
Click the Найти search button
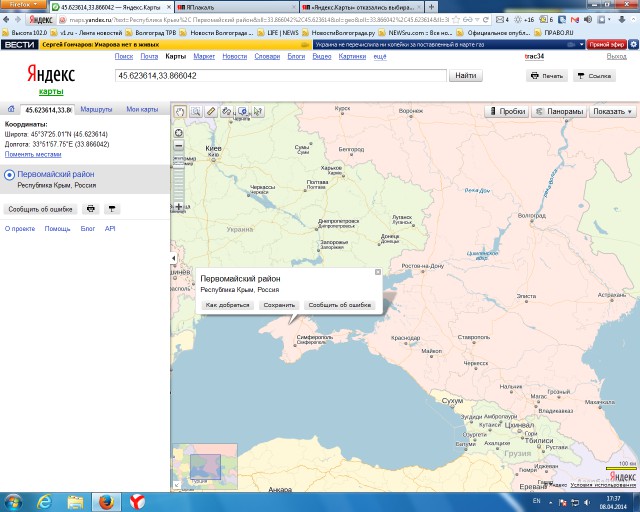[466, 76]
